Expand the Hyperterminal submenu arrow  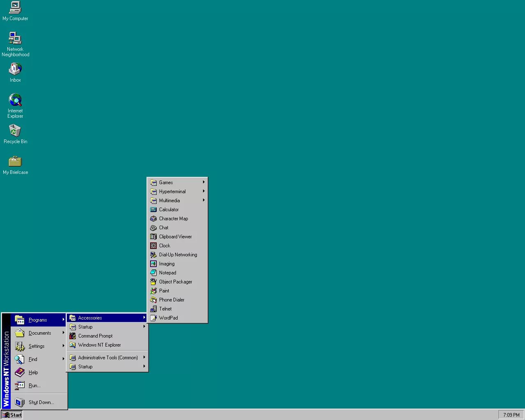[x=203, y=191]
